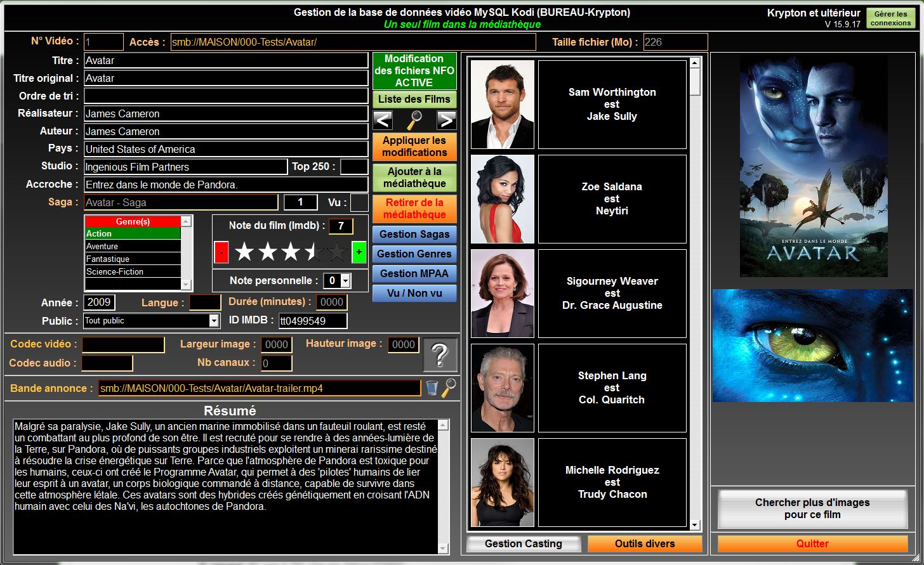Viewport: 924px width, 565px height.
Task: Browse for trailer with magnifier icon
Action: 449,387
